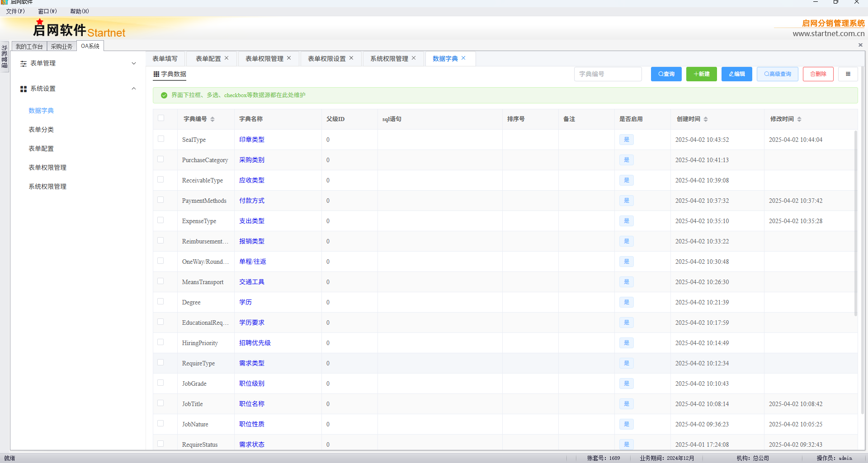Screen dimensions: 868x463
Task: Select 数据字典 in the sidebar
Action: coord(41,111)
